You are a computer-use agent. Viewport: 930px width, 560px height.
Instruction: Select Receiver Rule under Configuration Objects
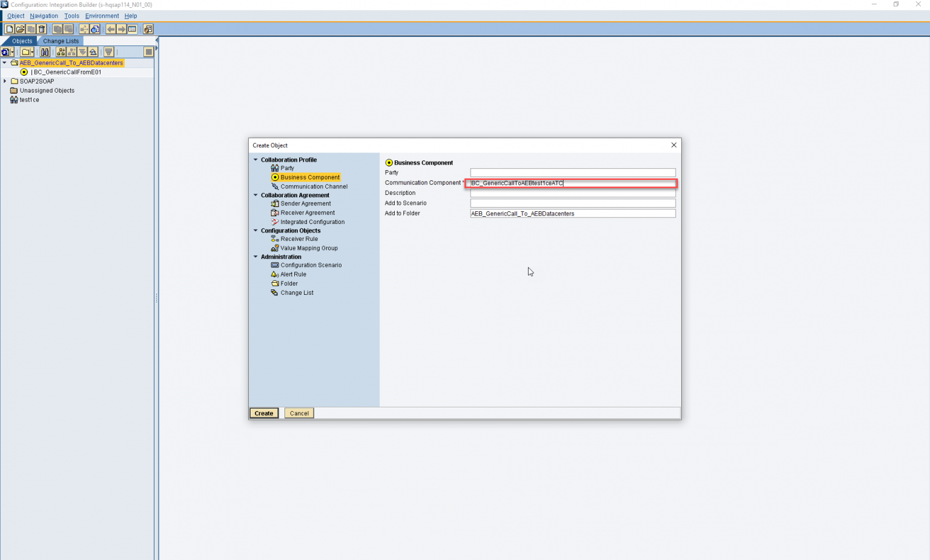[x=298, y=239]
